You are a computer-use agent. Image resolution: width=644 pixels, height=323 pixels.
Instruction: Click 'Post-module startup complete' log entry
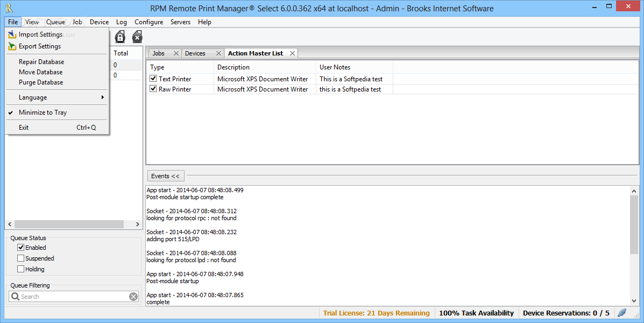pyautogui.click(x=185, y=197)
